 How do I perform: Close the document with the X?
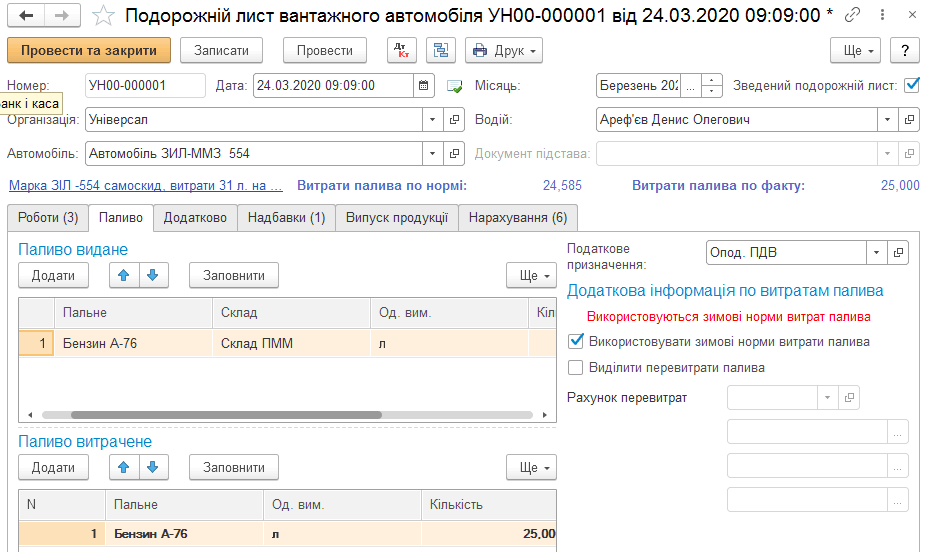(x=912, y=15)
